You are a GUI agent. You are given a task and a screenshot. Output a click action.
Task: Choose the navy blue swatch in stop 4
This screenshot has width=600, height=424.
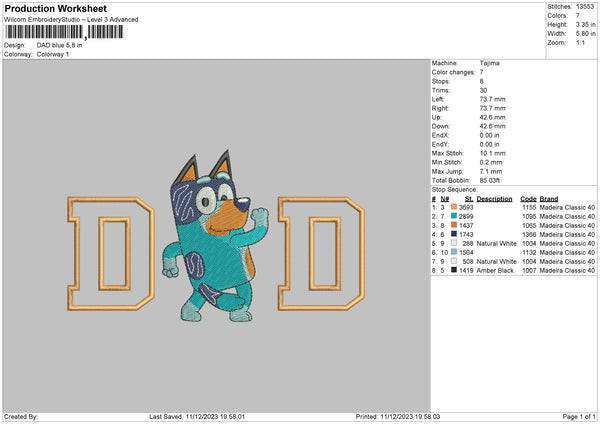tap(454, 233)
